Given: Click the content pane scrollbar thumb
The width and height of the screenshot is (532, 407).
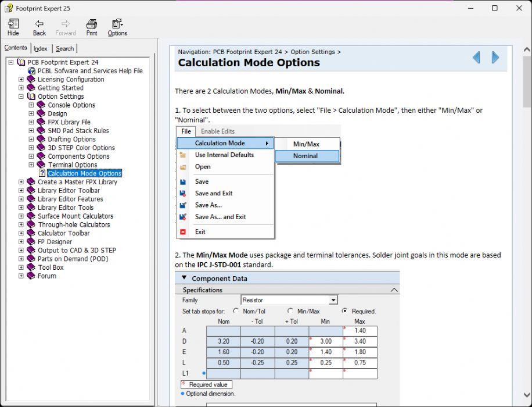Looking at the screenshot, I should pos(527,81).
